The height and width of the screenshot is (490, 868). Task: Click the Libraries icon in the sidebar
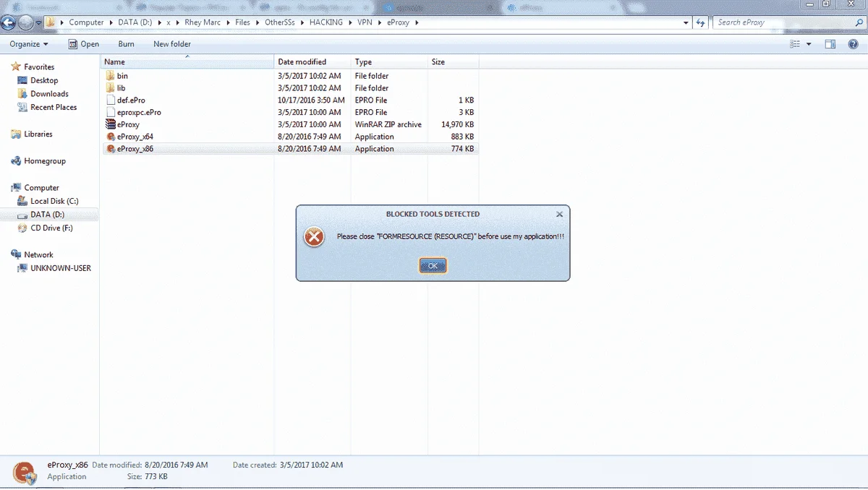16,134
